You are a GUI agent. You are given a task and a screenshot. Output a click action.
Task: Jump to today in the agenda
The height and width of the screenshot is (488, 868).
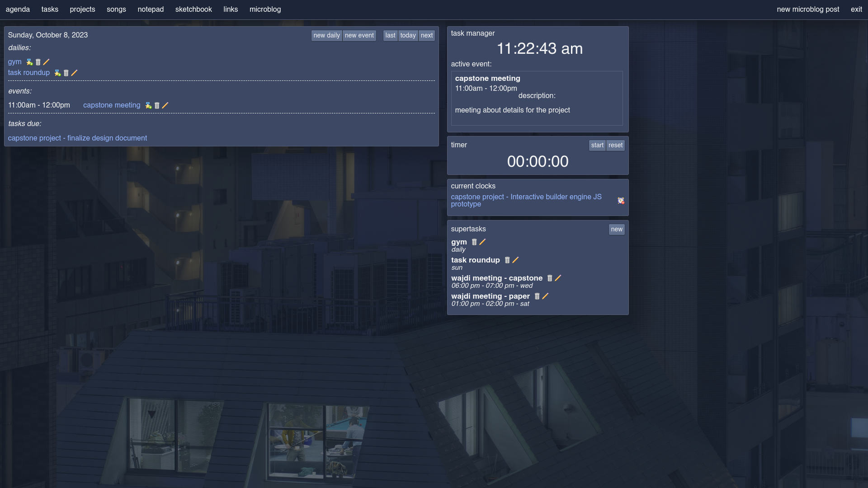click(x=408, y=36)
